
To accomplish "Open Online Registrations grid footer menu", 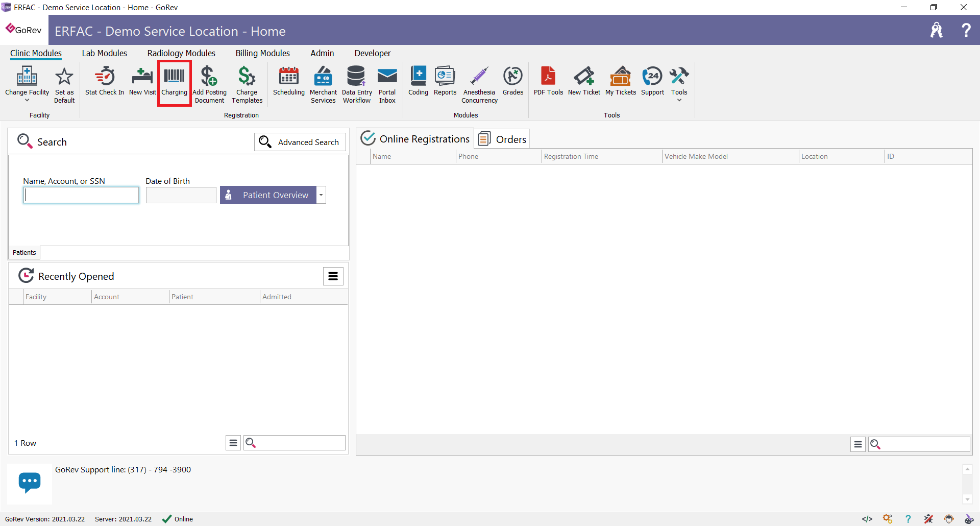I will 858,444.
